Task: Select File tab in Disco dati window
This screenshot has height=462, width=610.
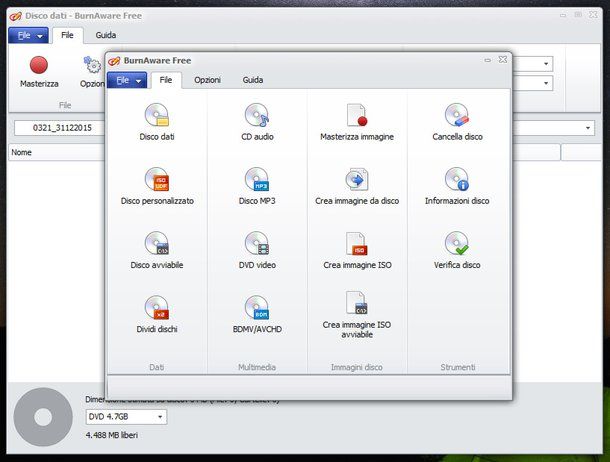Action: pos(67,35)
